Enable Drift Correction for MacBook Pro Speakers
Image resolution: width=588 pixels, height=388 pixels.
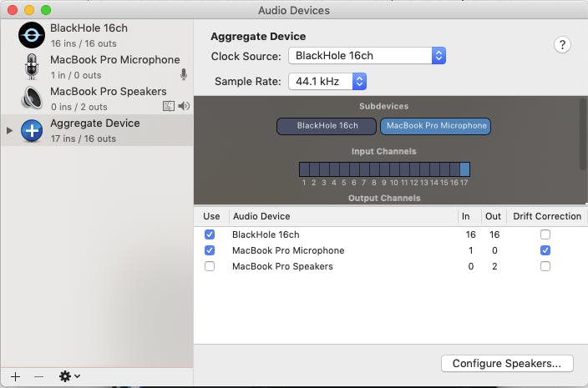click(x=545, y=266)
